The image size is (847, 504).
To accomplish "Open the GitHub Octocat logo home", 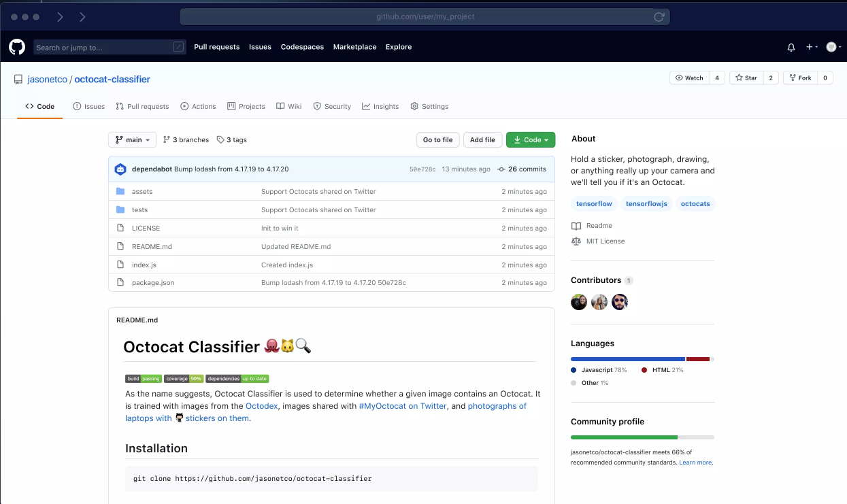I will [x=17, y=47].
